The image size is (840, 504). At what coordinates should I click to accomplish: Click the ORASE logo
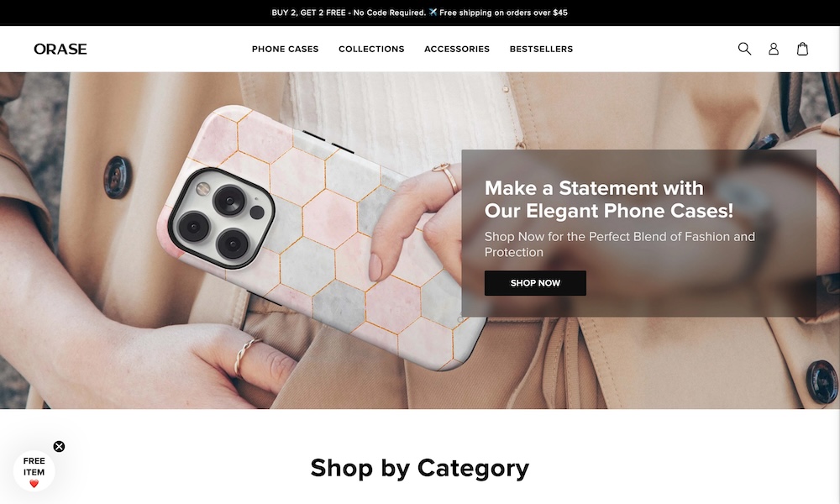pyautogui.click(x=60, y=49)
